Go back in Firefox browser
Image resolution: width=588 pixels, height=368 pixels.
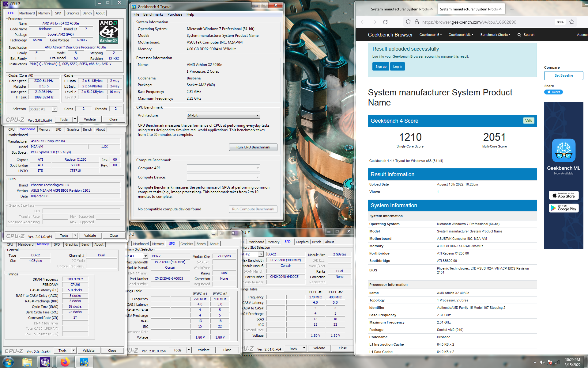tap(363, 22)
